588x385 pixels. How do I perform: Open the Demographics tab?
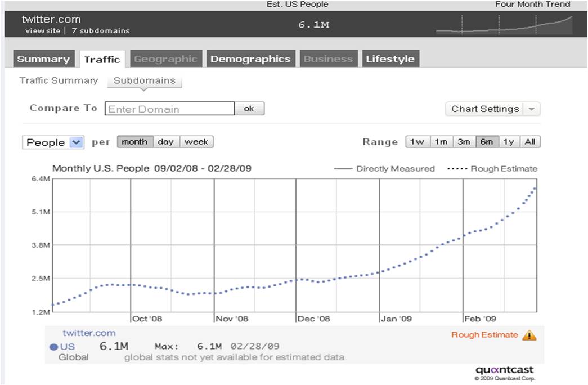click(250, 59)
